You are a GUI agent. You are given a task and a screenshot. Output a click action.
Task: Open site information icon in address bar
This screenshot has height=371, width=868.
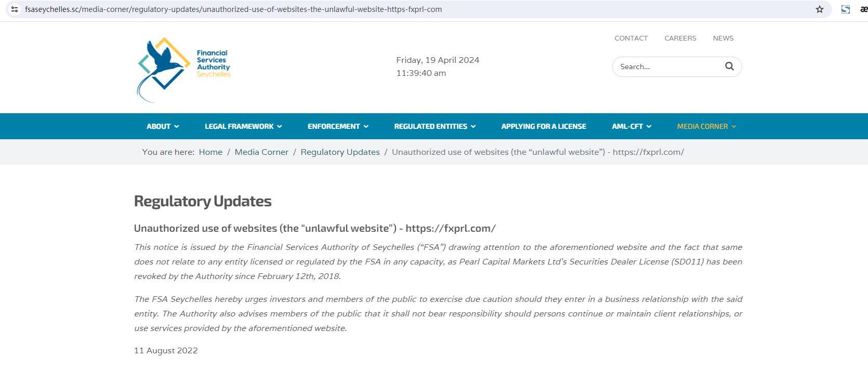click(x=15, y=9)
